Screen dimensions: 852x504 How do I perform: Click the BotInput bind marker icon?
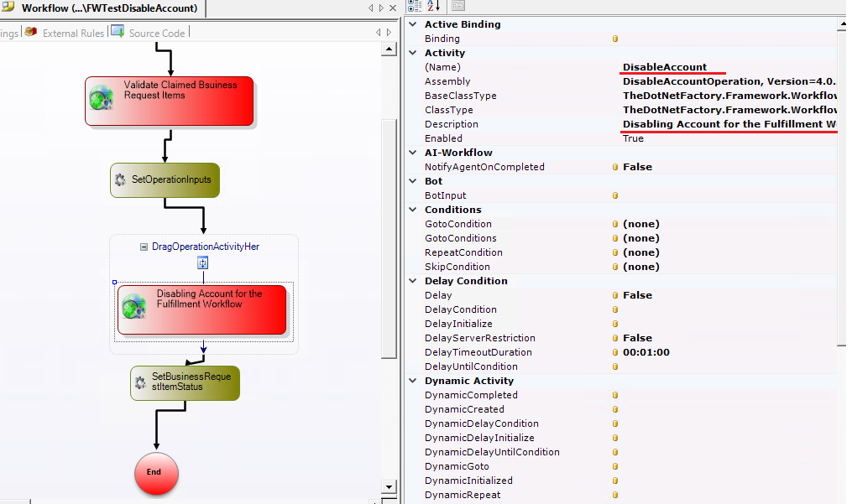(615, 195)
